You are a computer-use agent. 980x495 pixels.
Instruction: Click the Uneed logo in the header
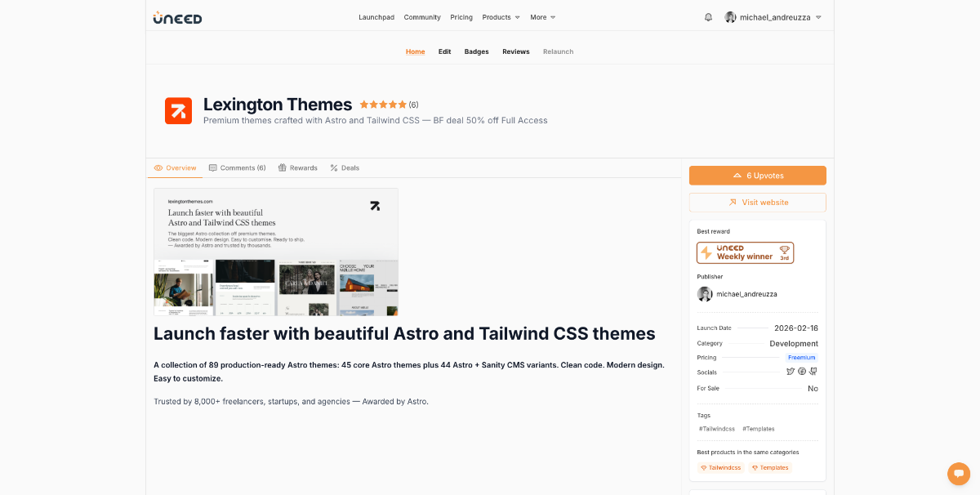point(177,17)
